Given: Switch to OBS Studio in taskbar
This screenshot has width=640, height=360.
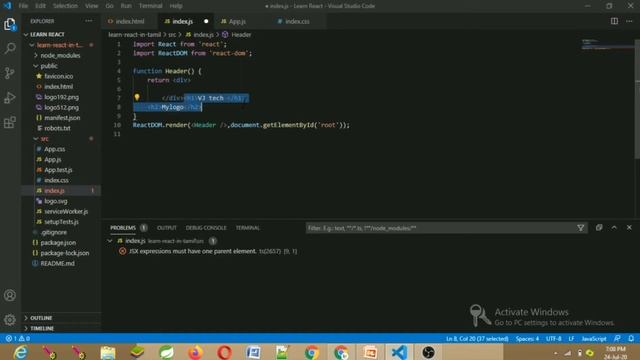Looking at the screenshot, I should click(428, 352).
